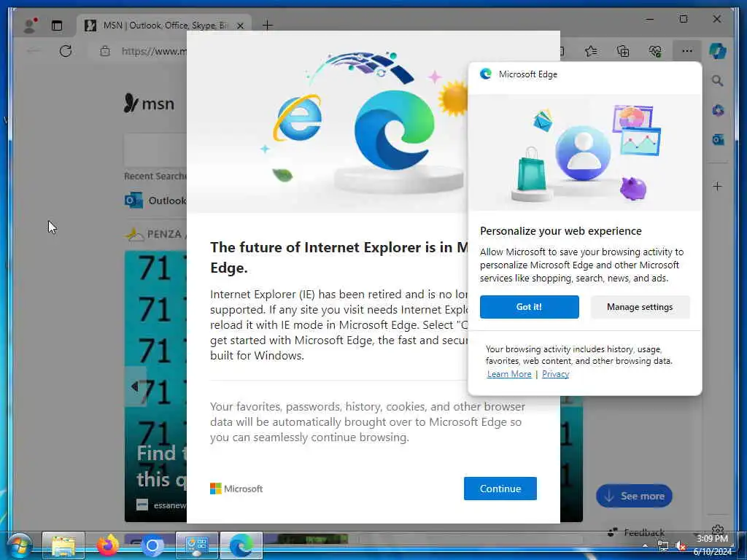Open Windows Explorer from taskbar
The height and width of the screenshot is (560, 747).
(x=63, y=545)
